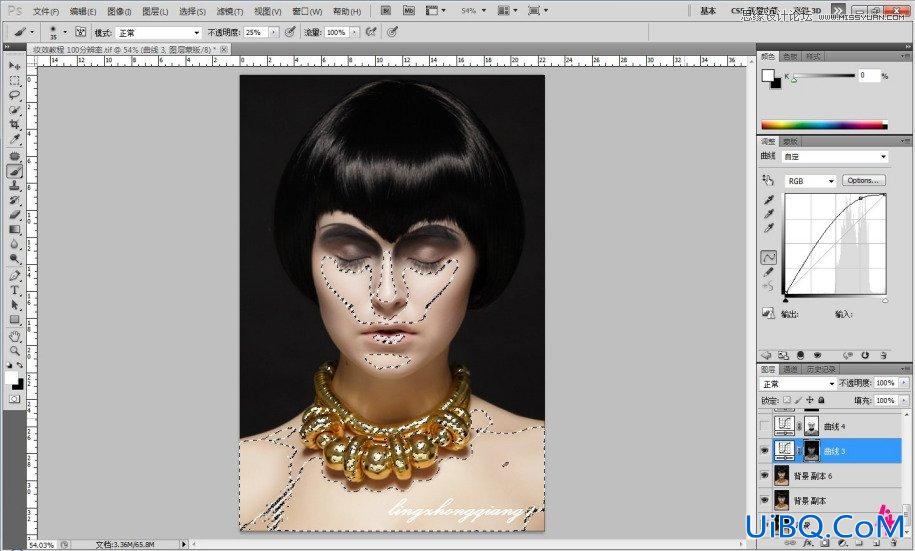The width and height of the screenshot is (915, 551).
Task: Pick the white point eyedropper in Curves
Action: point(769,228)
